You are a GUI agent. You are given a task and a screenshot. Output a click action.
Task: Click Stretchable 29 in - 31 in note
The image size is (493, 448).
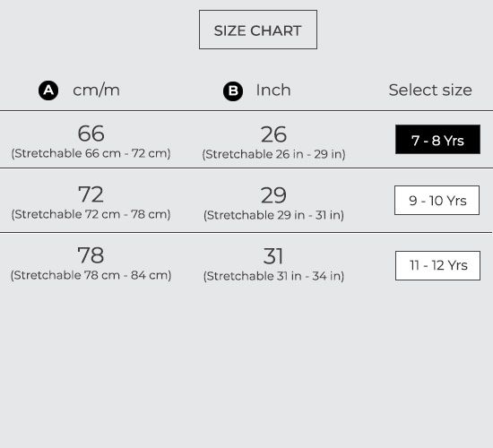273,215
